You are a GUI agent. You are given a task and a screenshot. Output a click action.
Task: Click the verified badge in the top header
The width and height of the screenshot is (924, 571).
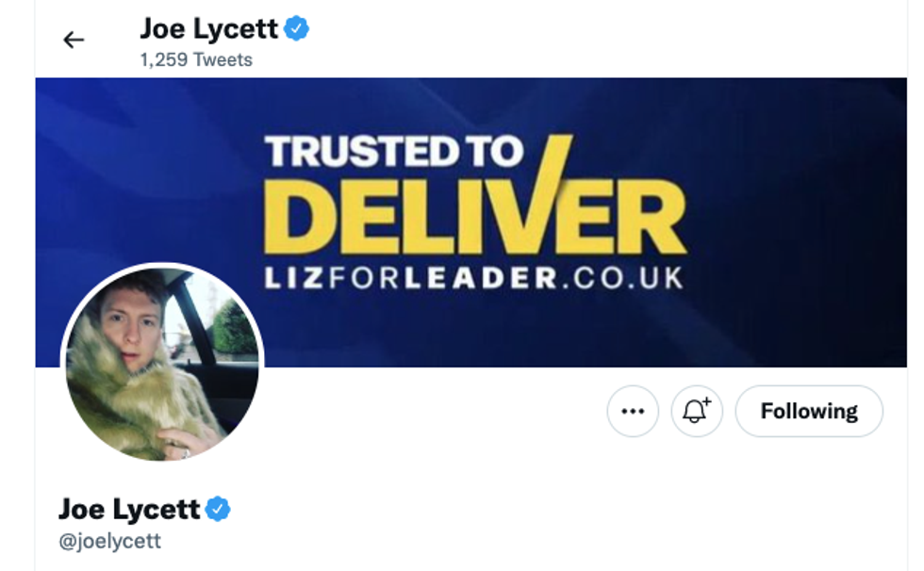(x=297, y=29)
